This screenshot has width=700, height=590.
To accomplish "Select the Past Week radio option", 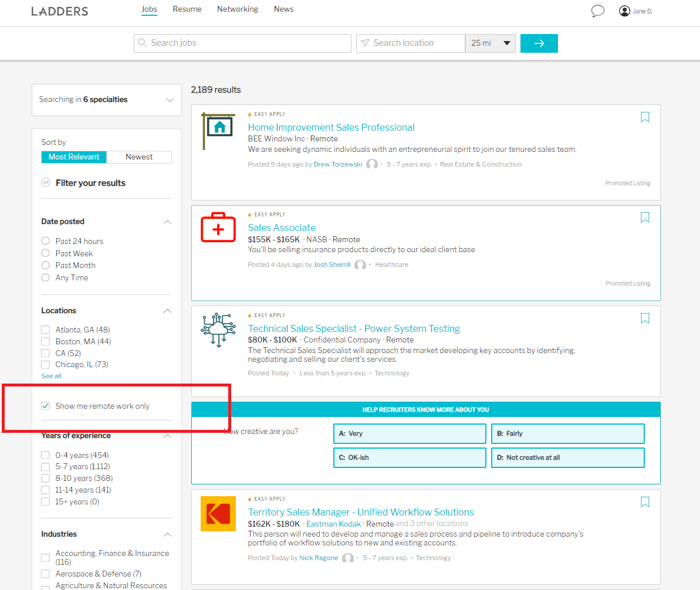I will [x=46, y=253].
